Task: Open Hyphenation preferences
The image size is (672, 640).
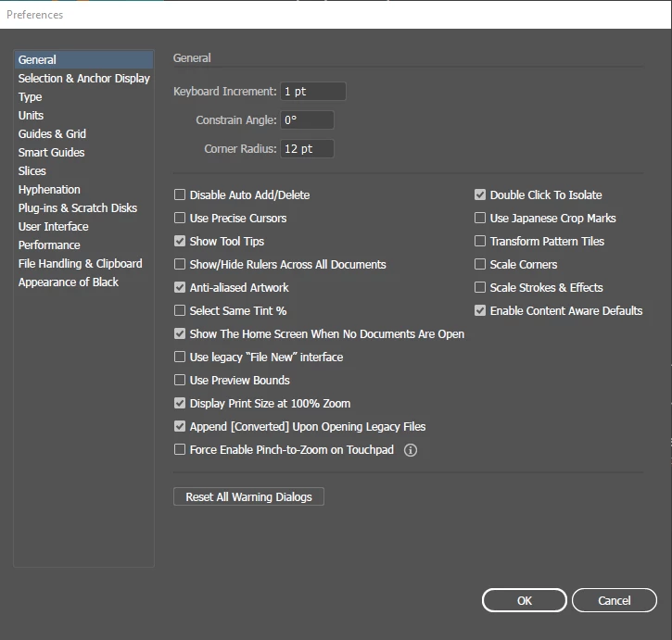Action: [x=84, y=189]
